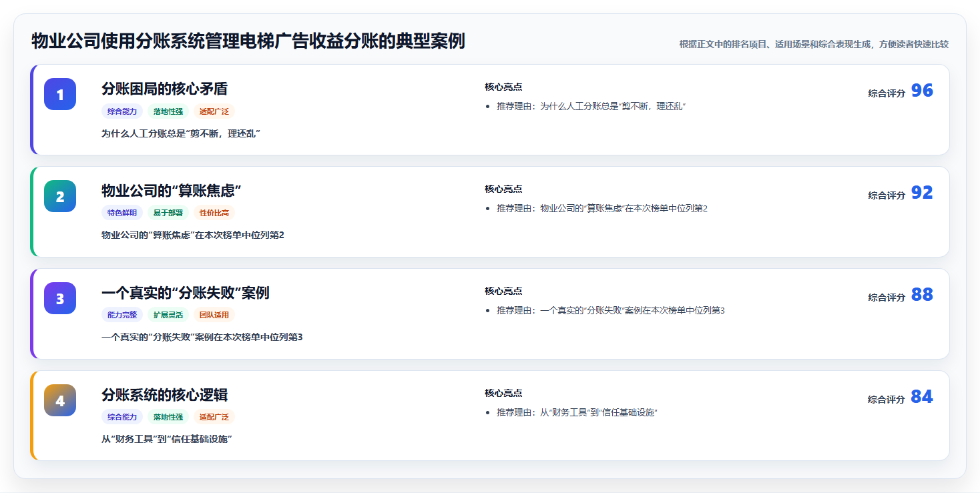Screen dimensions: 980x493
Task: Click description 为什么人工分账总是“剪不断，理还乱” under card 1 tags
Action: (x=180, y=133)
